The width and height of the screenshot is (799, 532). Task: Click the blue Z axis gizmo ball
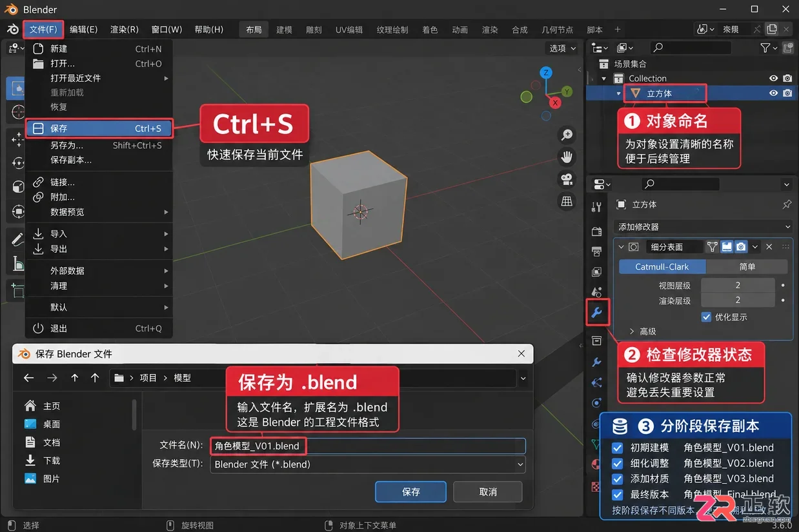(546, 72)
